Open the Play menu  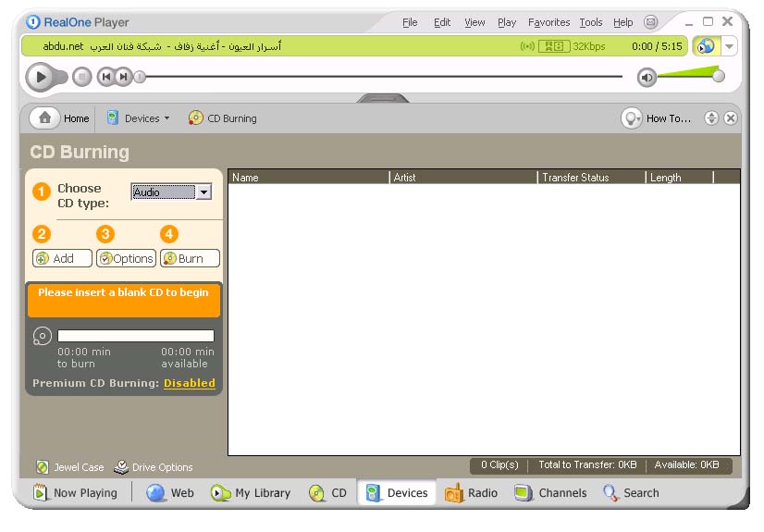[x=507, y=22]
